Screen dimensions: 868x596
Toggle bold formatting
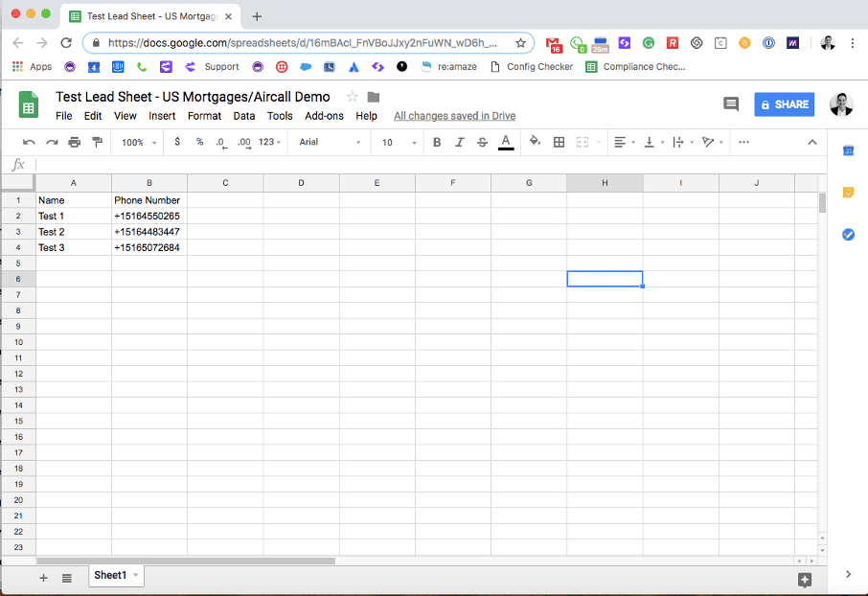[x=437, y=142]
